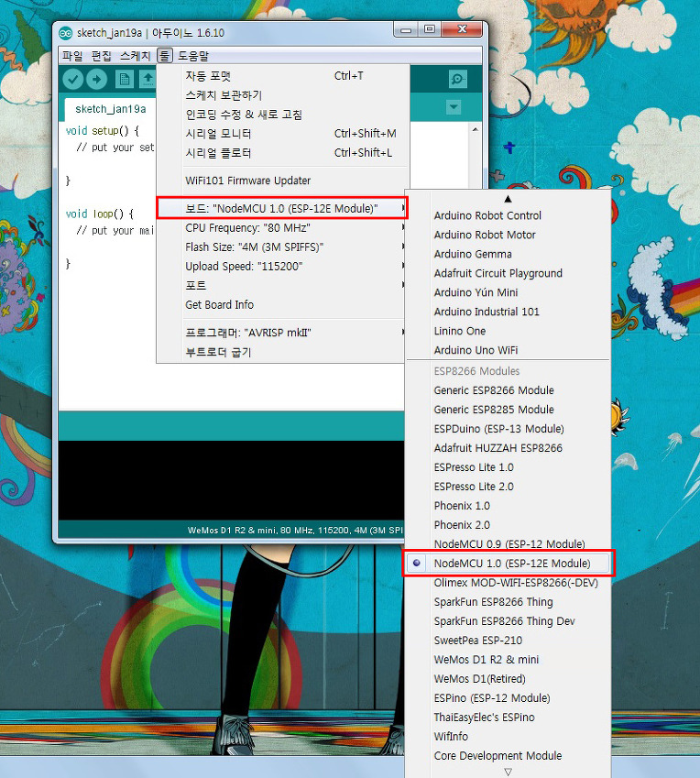Open the 편집 menu
This screenshot has height=778, width=700.
tap(101, 56)
